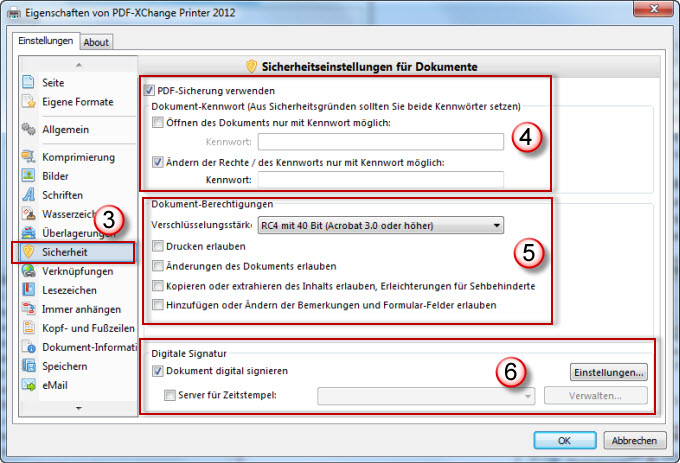Viewport: 680px width, 463px height.
Task: Enable Hinzufügen oder Ändern der Bemerkungen
Action: (158, 305)
